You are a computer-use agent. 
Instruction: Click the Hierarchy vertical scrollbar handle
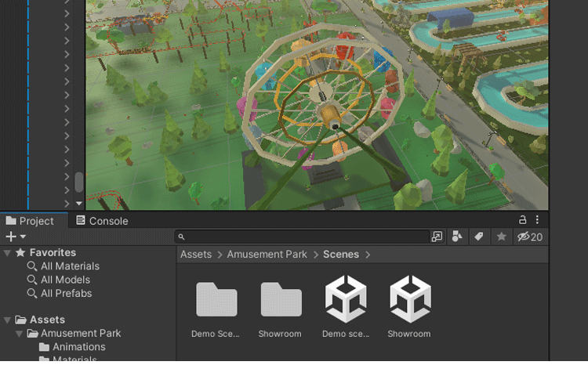(x=78, y=183)
